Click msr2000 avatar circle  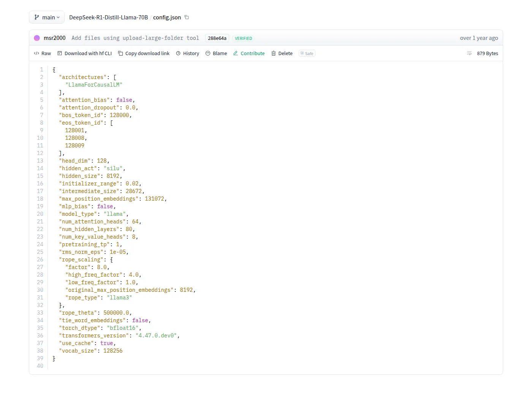coord(37,38)
